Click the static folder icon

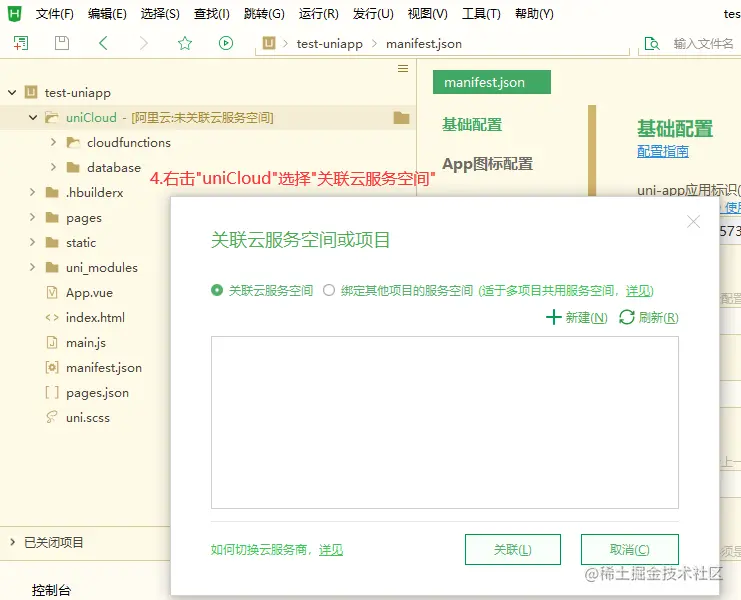coord(52,242)
